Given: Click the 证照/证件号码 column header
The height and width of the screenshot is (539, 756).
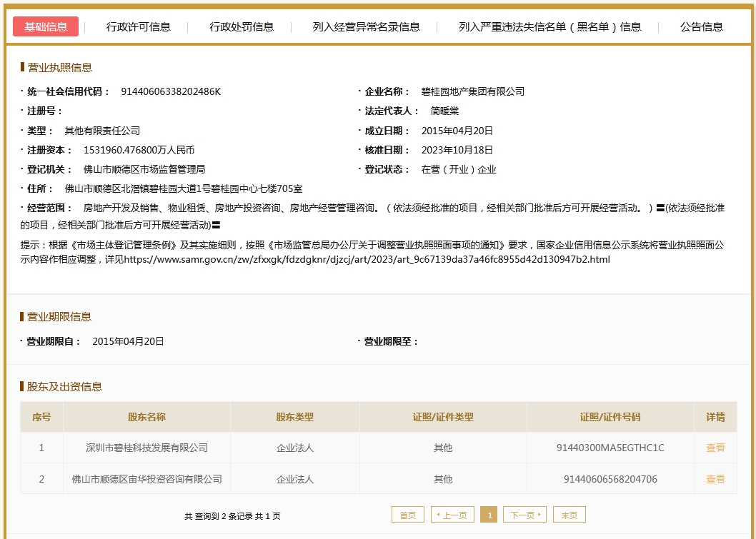Looking at the screenshot, I should coord(610,417).
